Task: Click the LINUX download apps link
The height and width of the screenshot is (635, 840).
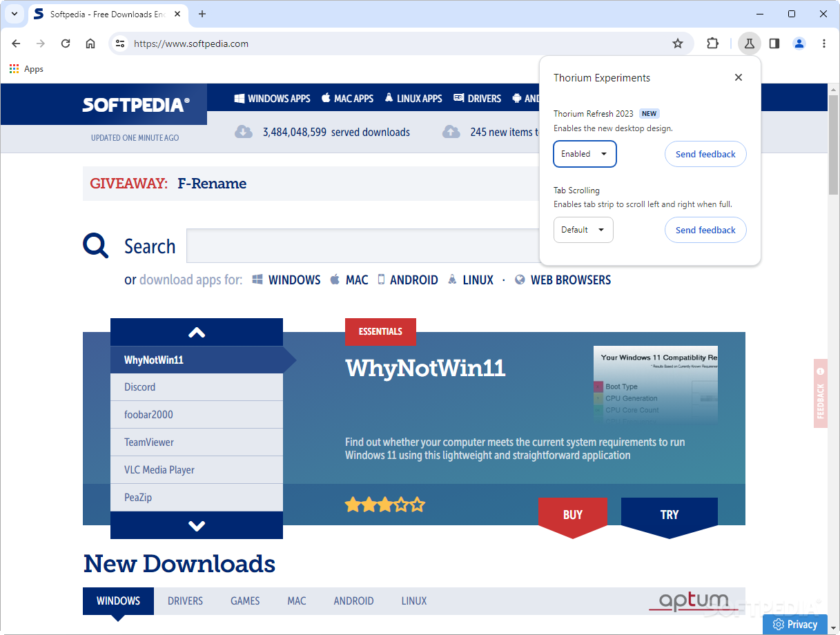Action: tap(471, 280)
